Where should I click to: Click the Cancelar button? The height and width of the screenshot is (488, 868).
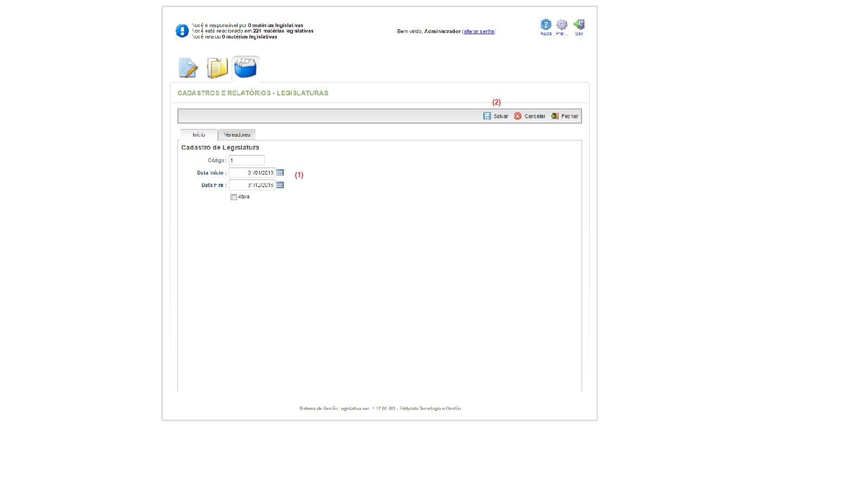pos(529,116)
